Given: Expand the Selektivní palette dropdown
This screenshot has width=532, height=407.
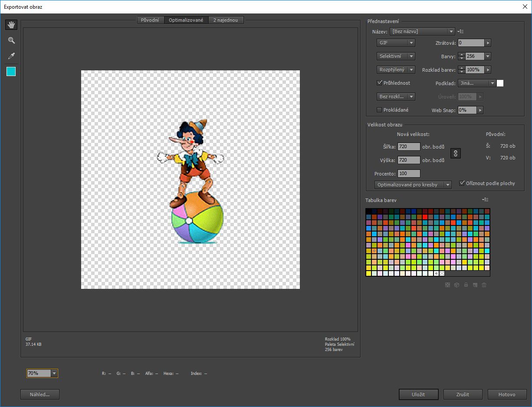Looking at the screenshot, I should (x=396, y=56).
